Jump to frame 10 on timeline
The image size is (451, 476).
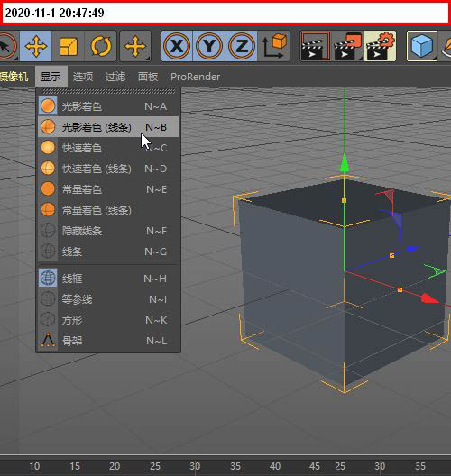tap(34, 466)
